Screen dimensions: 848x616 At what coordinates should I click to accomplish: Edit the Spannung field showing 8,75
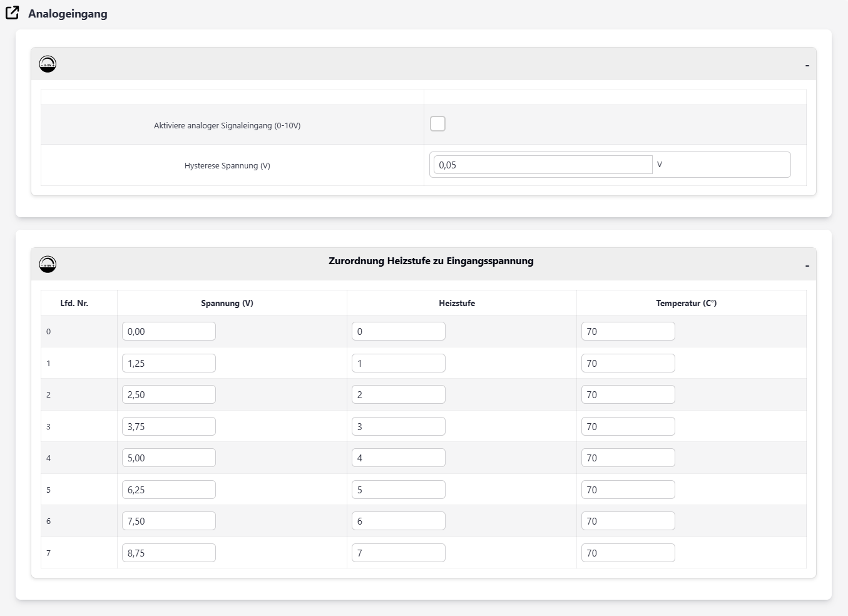[168, 553]
